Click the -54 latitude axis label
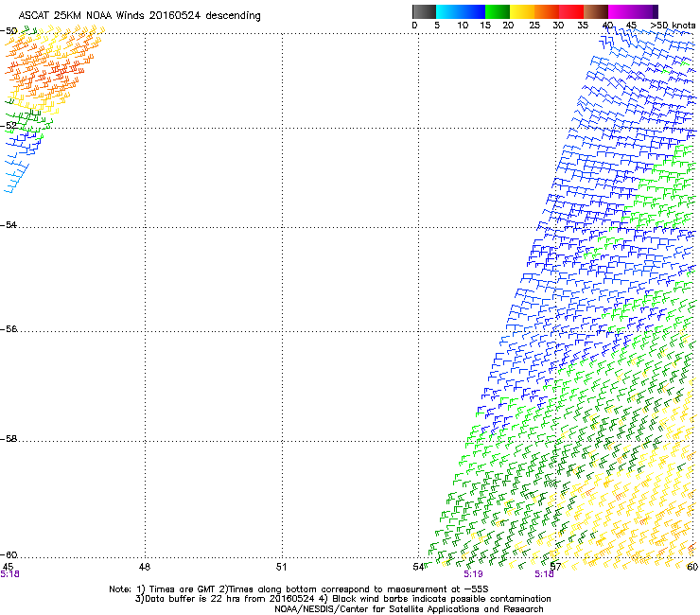 pyautogui.click(x=9, y=224)
